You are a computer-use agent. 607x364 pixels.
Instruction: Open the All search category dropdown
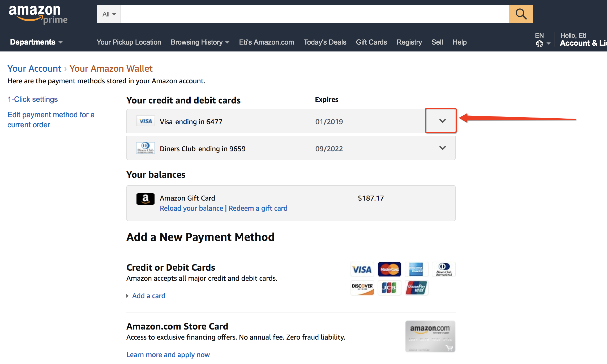click(109, 14)
